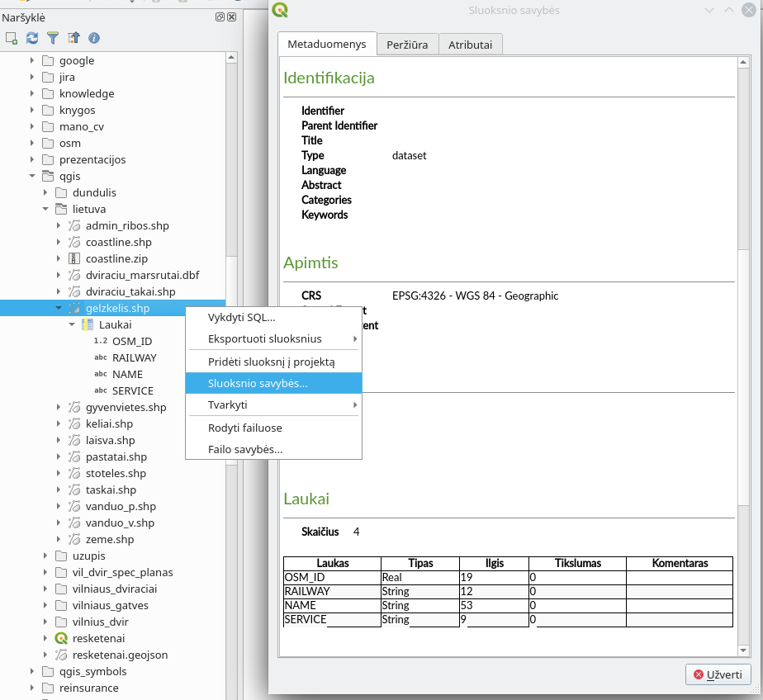Collapse the lietuva folder

click(x=45, y=209)
